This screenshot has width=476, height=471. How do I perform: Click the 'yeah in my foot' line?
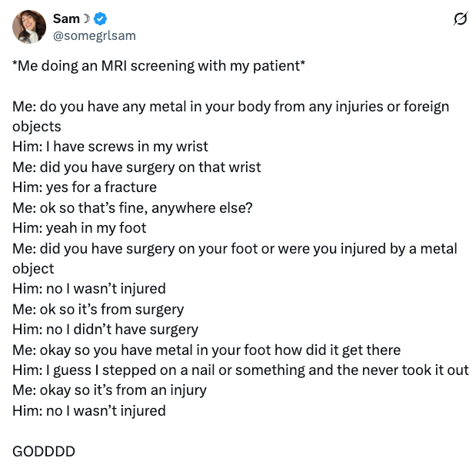click(79, 227)
